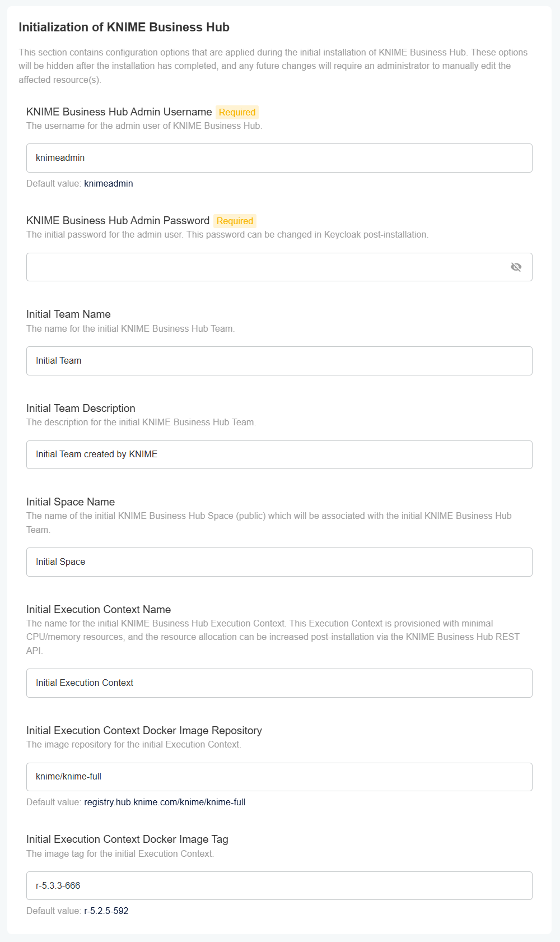
Task: Click default value registry.hub.knime.com/knime/knime-full
Action: 165,802
